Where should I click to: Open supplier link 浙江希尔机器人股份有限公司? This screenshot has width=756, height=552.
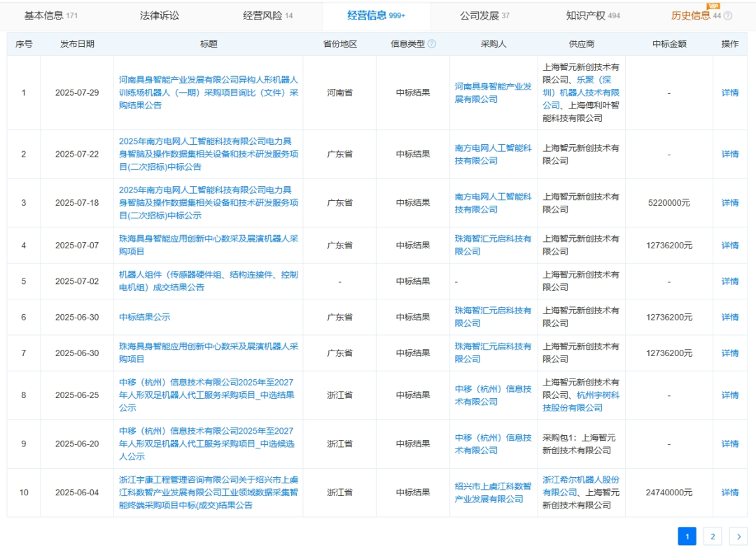tap(580, 486)
